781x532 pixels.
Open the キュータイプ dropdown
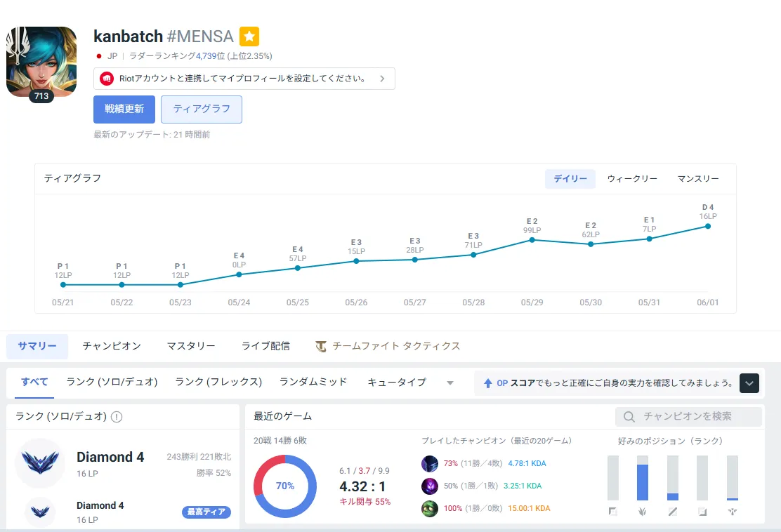410,383
